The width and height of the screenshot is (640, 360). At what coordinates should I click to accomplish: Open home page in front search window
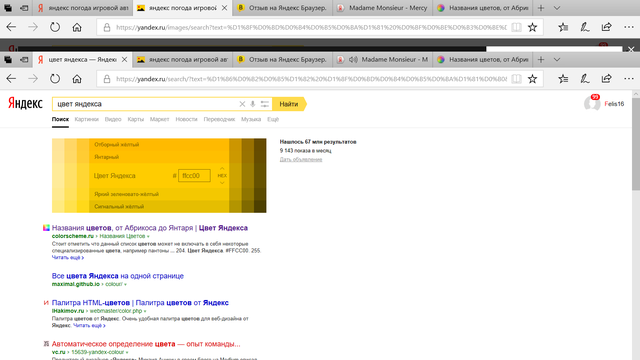pyautogui.click(x=77, y=79)
